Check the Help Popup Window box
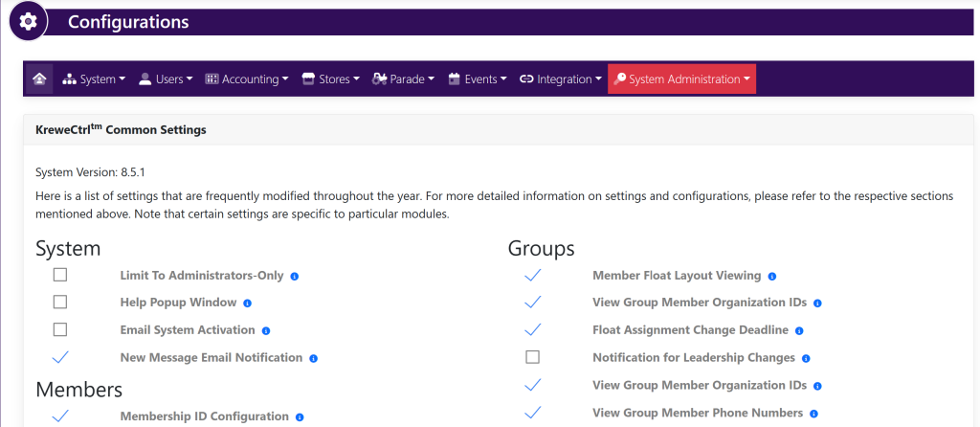Image resolution: width=980 pixels, height=427 pixels. 60,303
